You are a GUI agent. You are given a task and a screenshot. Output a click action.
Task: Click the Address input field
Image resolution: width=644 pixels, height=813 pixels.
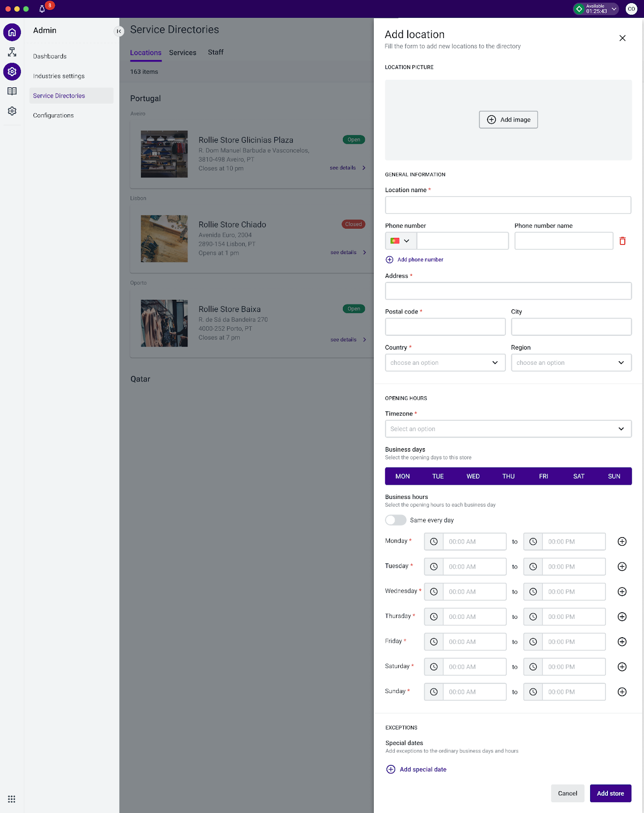[x=508, y=291]
